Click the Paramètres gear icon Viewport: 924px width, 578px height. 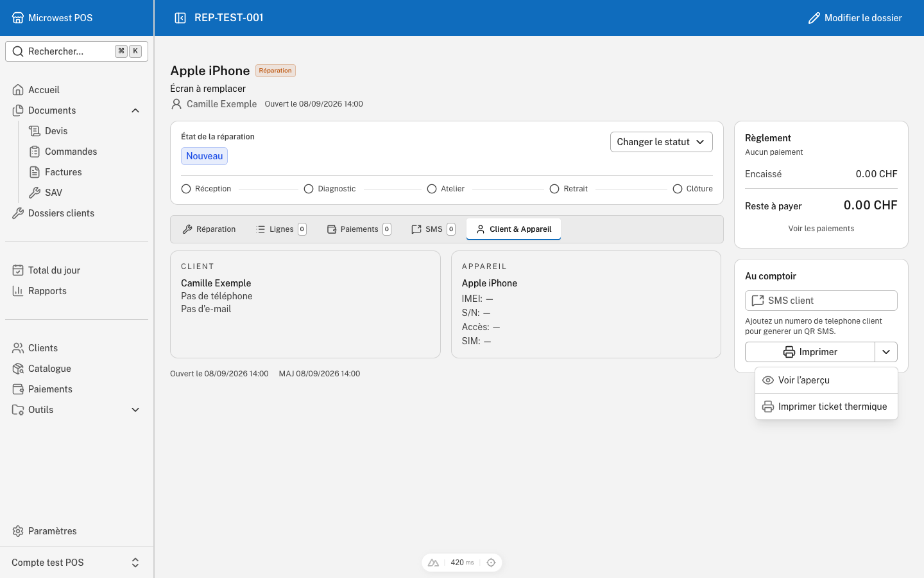pos(18,531)
